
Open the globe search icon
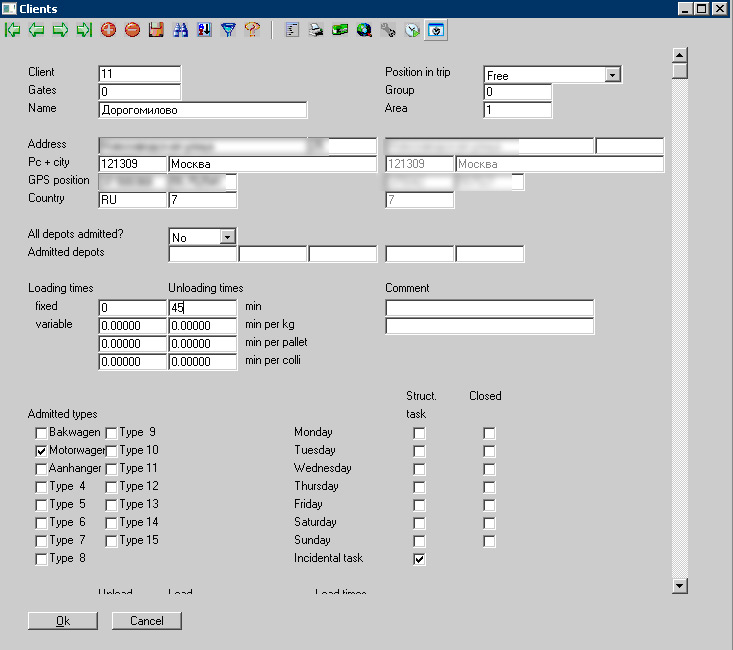(x=364, y=30)
